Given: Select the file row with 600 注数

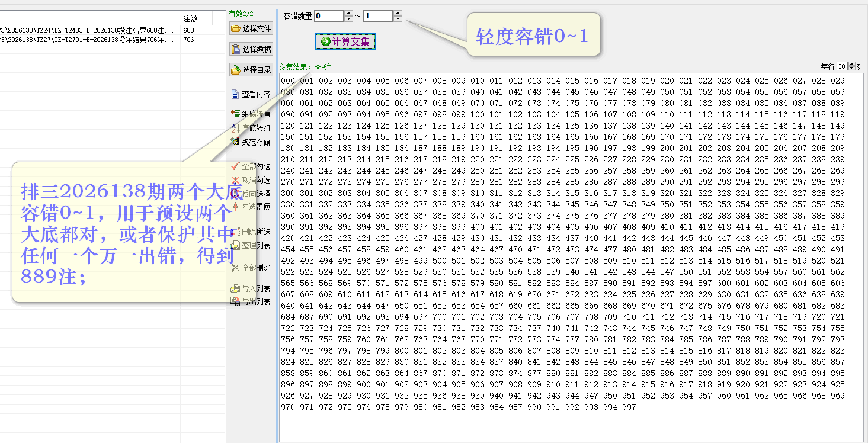Looking at the screenshot, I should tap(113, 30).
